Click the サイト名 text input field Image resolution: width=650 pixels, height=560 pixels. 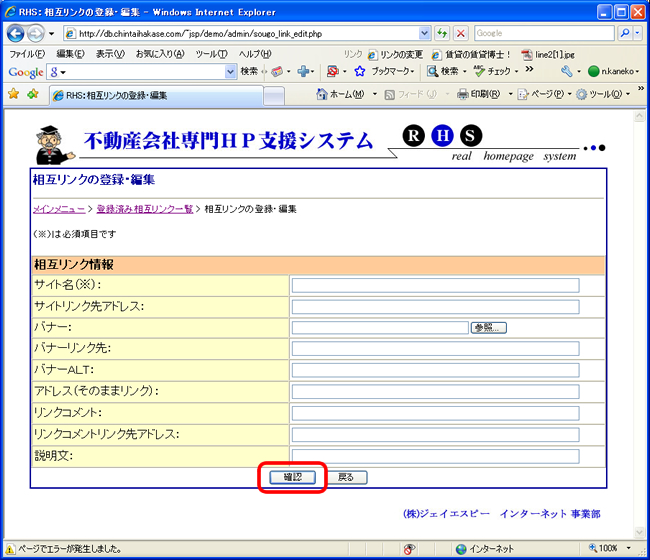point(435,285)
